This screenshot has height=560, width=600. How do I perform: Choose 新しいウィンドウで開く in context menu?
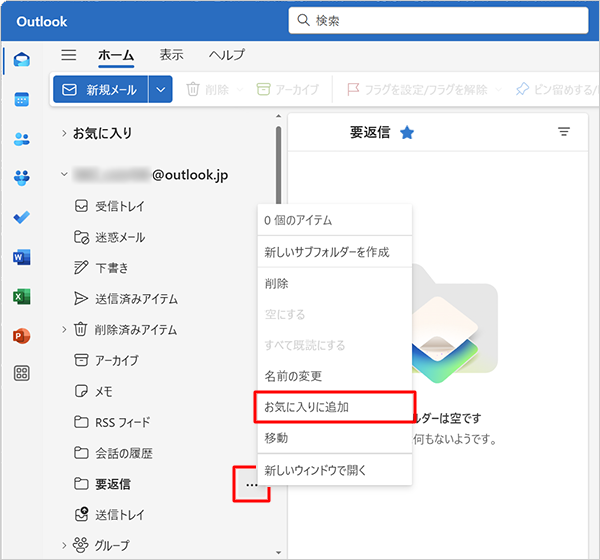pyautogui.click(x=335, y=470)
